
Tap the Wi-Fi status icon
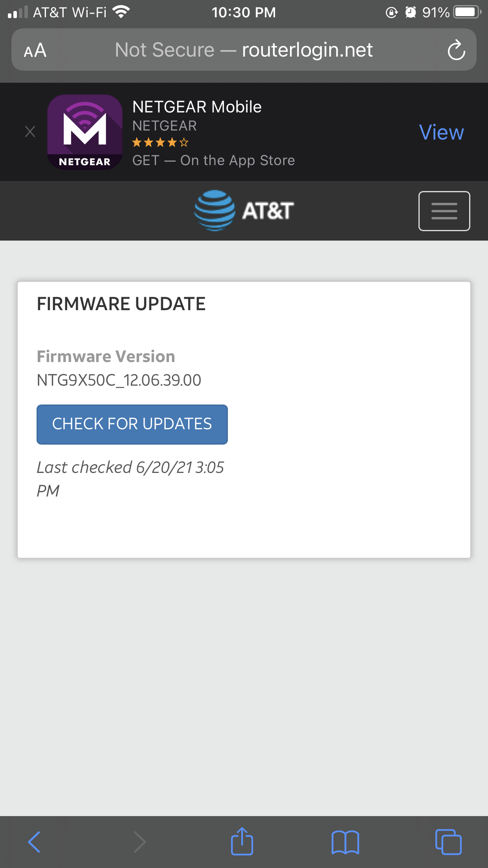pyautogui.click(x=121, y=12)
